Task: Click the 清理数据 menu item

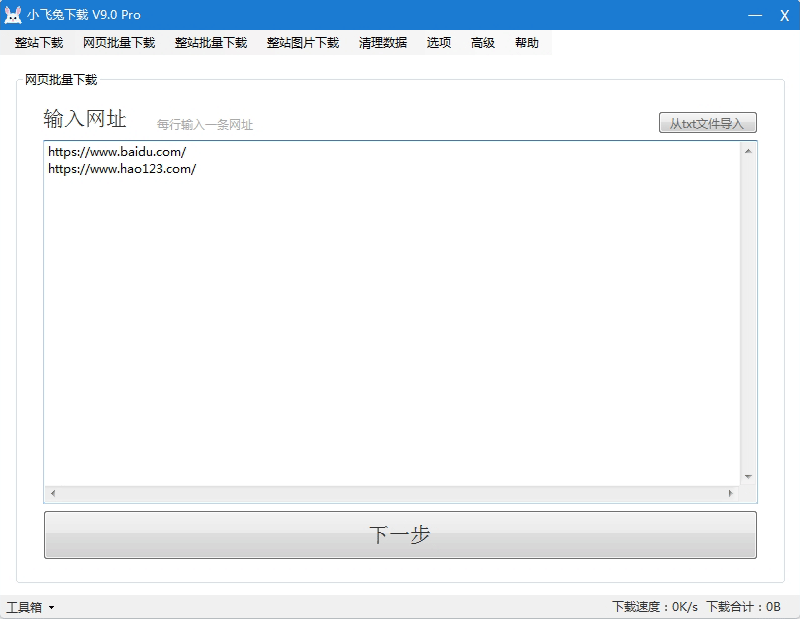Action: [x=383, y=43]
